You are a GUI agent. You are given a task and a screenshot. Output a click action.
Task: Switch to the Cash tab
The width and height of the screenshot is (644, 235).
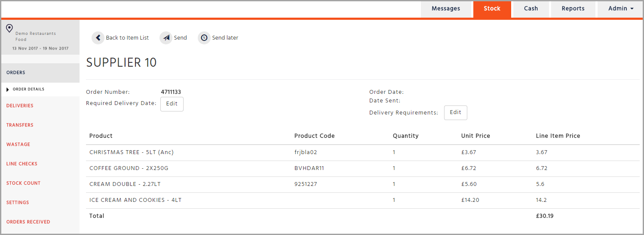[x=531, y=9]
